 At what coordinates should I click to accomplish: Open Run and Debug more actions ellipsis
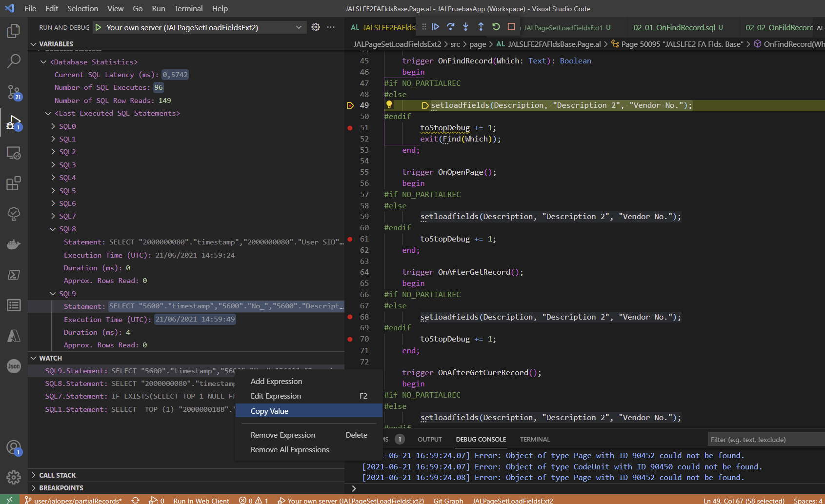[x=331, y=27]
